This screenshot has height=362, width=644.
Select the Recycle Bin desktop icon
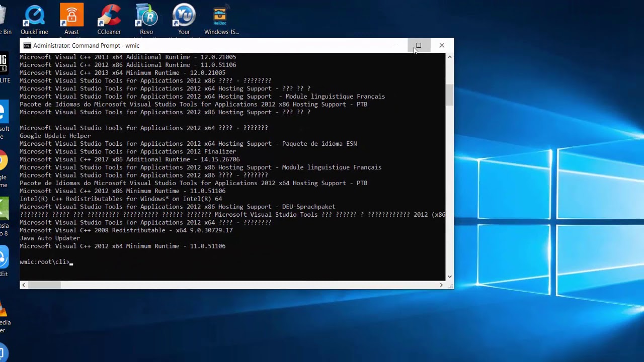tap(5, 19)
